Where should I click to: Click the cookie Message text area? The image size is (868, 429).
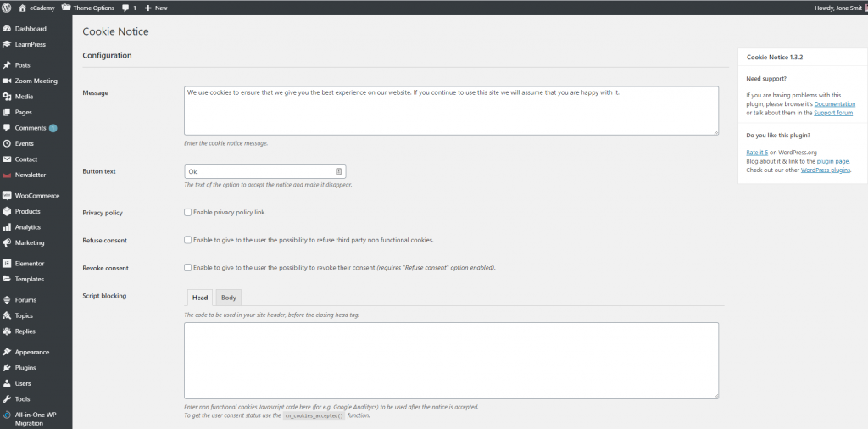coord(451,110)
